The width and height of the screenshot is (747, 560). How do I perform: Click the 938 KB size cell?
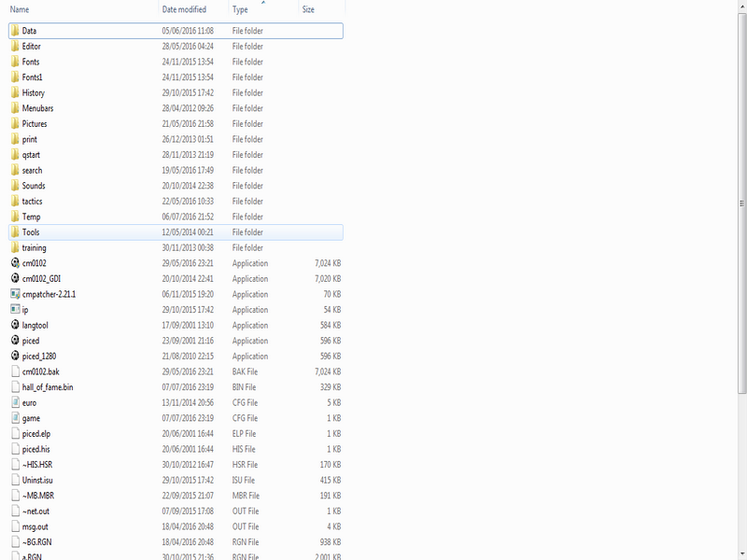point(331,542)
